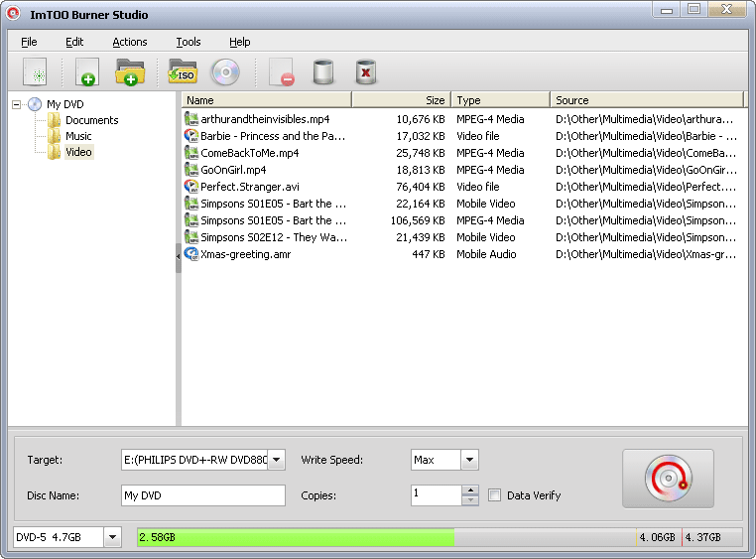Open the Write Speed dropdown
Image resolution: width=756 pixels, height=559 pixels.
point(469,460)
